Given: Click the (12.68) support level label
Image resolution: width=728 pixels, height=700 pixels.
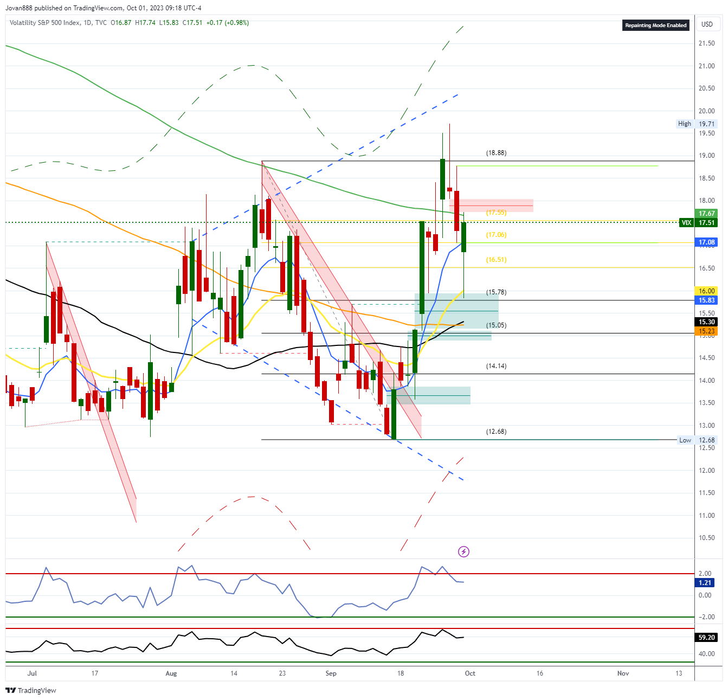Looking at the screenshot, I should pos(496,432).
